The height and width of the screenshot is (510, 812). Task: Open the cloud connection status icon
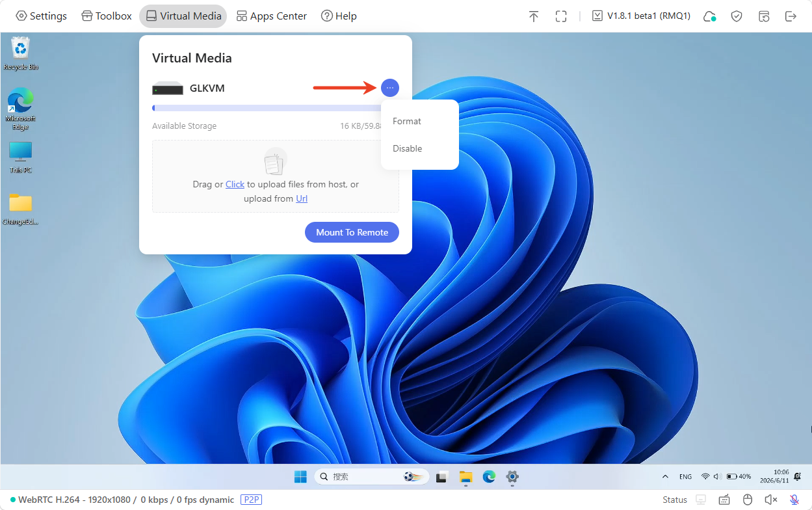tap(710, 16)
